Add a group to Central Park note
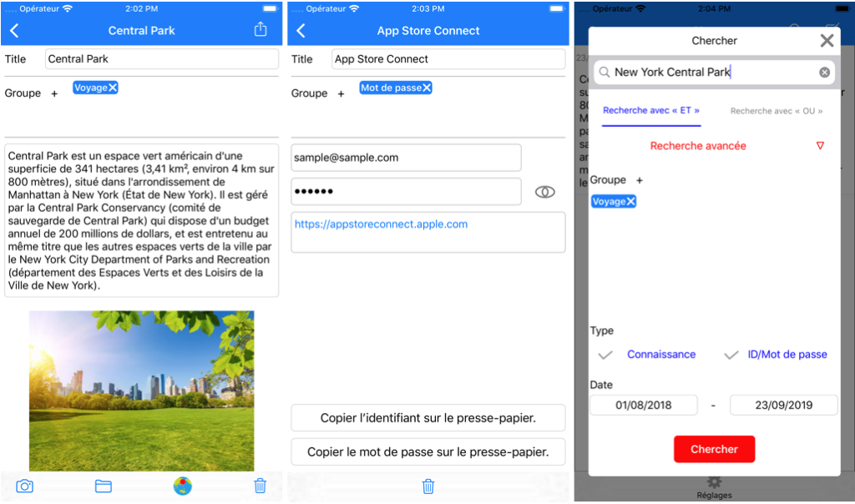855x504 pixels. coord(54,93)
